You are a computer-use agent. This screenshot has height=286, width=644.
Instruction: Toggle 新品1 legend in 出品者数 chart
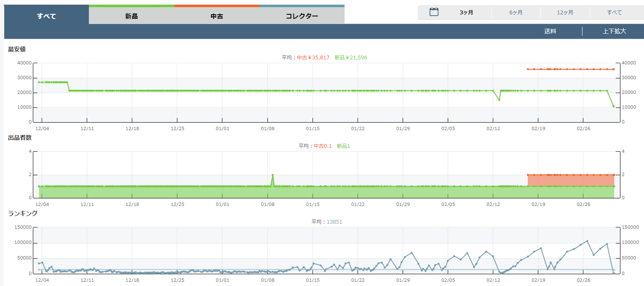343,146
